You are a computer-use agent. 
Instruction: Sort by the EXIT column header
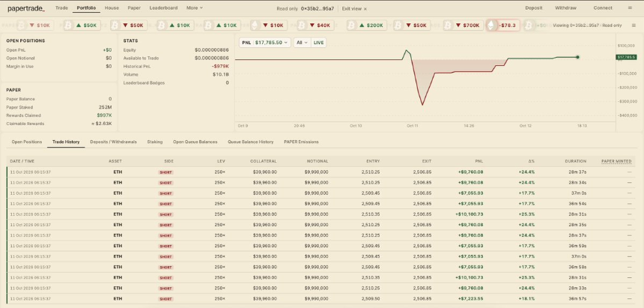click(x=427, y=161)
